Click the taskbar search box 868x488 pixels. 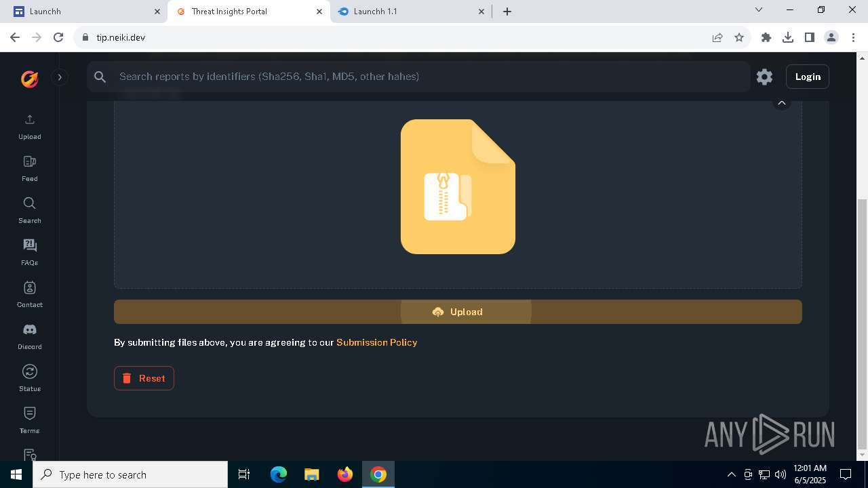pyautogui.click(x=130, y=474)
